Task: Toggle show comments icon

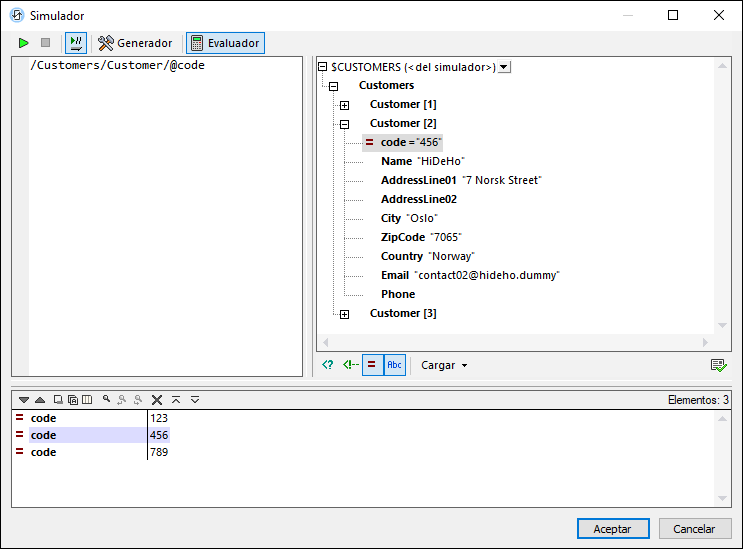Action: [x=349, y=365]
